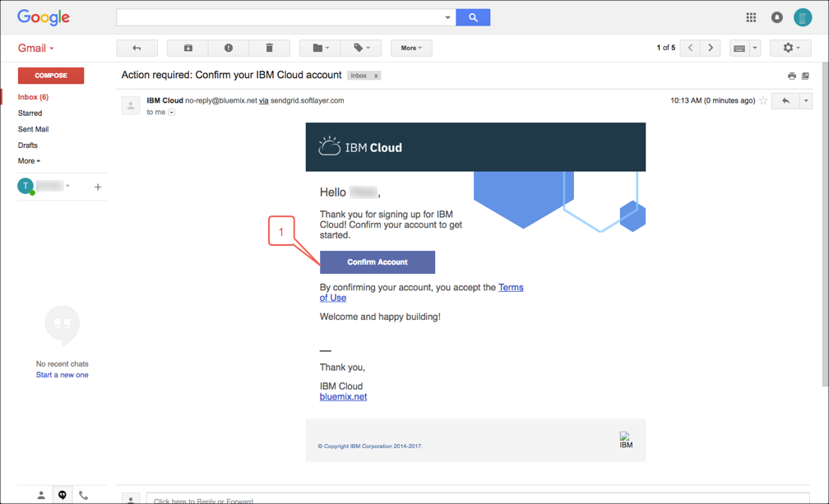Click the Compose button
Screen dimensions: 829x504
51,76
